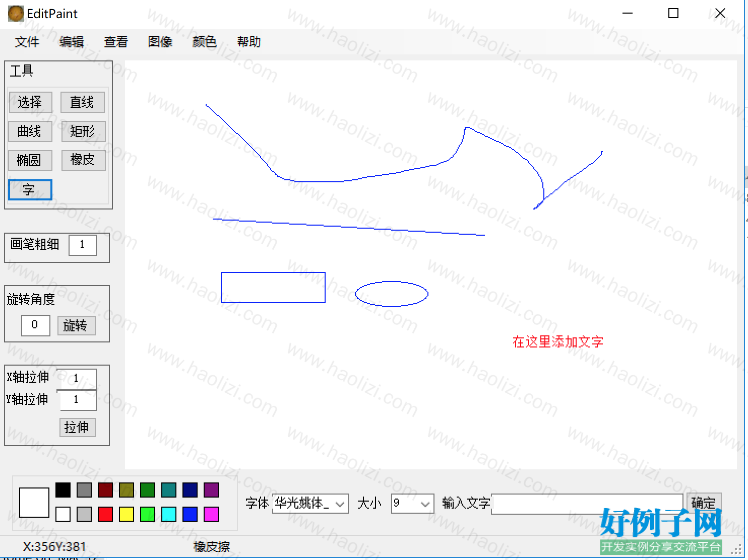
Task: Pick the small white swatch in the palette
Action: point(63,514)
